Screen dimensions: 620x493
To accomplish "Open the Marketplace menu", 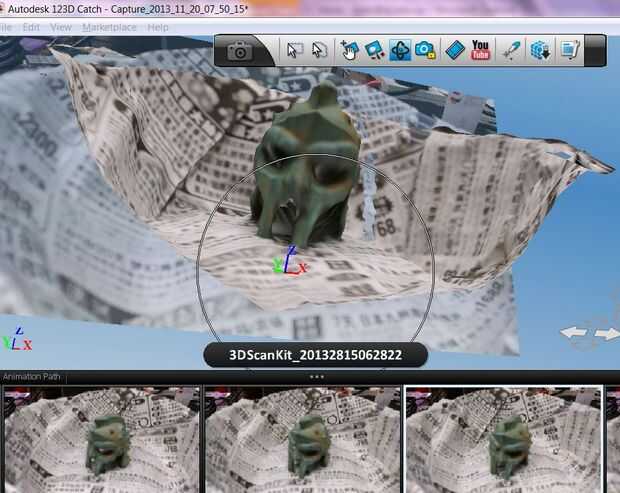I will point(109,27).
